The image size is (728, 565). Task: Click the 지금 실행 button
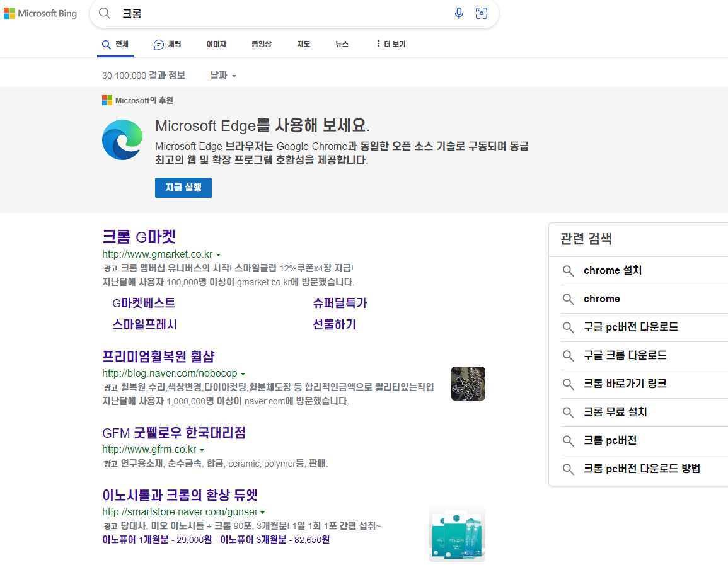pos(183,188)
